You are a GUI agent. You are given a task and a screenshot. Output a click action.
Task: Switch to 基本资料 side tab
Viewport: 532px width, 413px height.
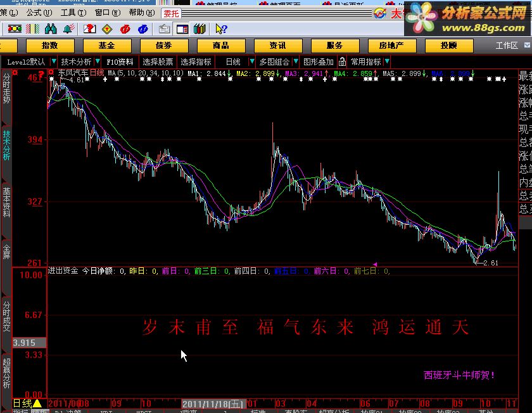[x=6, y=202]
